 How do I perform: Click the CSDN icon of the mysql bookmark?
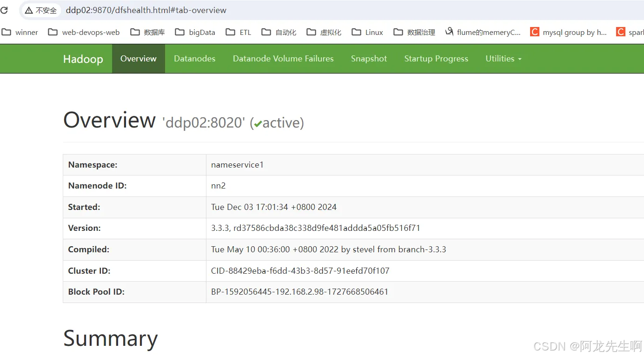coord(534,32)
